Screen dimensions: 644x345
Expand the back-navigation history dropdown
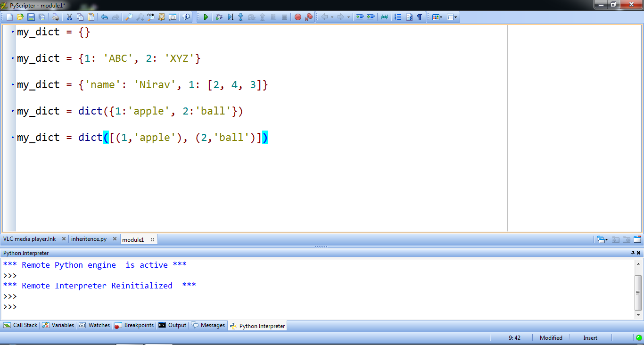(331, 17)
